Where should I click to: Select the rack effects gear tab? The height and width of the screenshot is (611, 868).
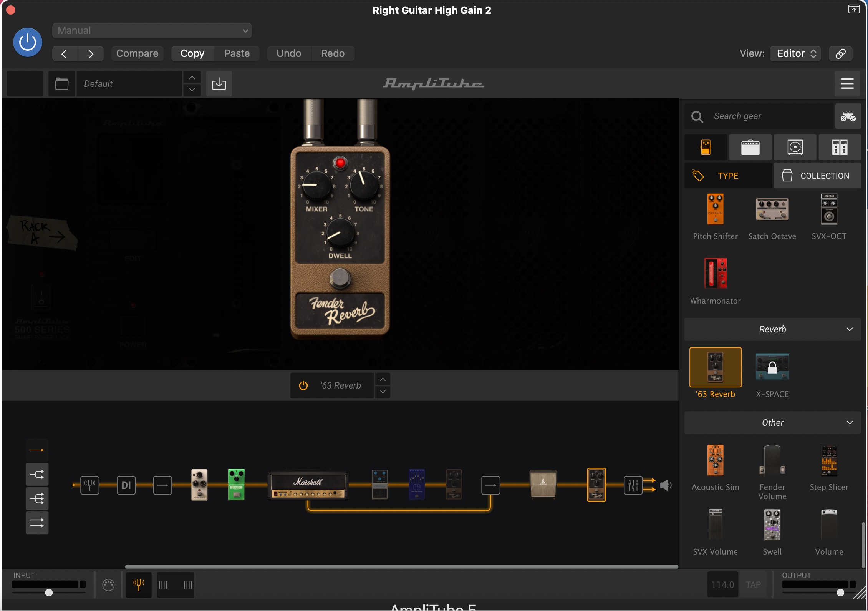tap(840, 147)
